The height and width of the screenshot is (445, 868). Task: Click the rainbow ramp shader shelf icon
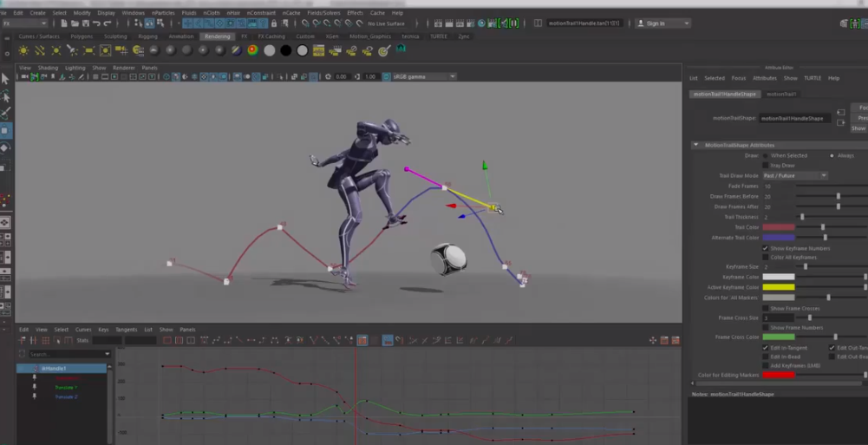coord(252,50)
